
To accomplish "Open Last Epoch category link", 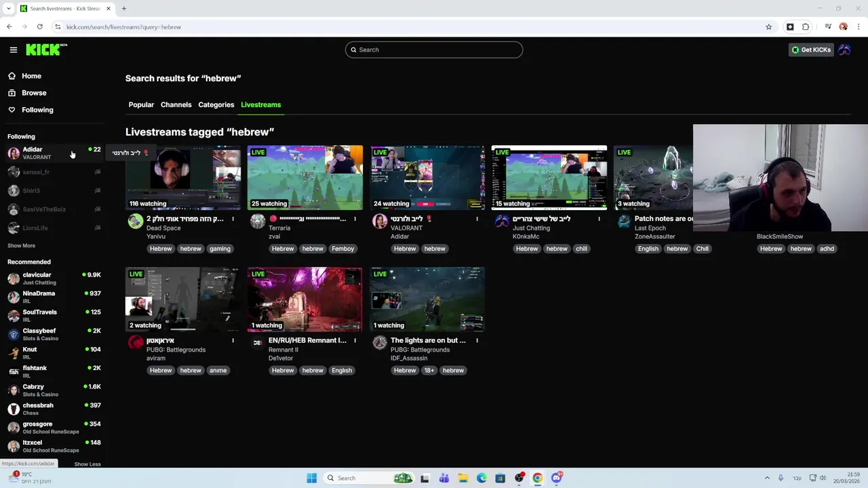I will click(x=650, y=228).
